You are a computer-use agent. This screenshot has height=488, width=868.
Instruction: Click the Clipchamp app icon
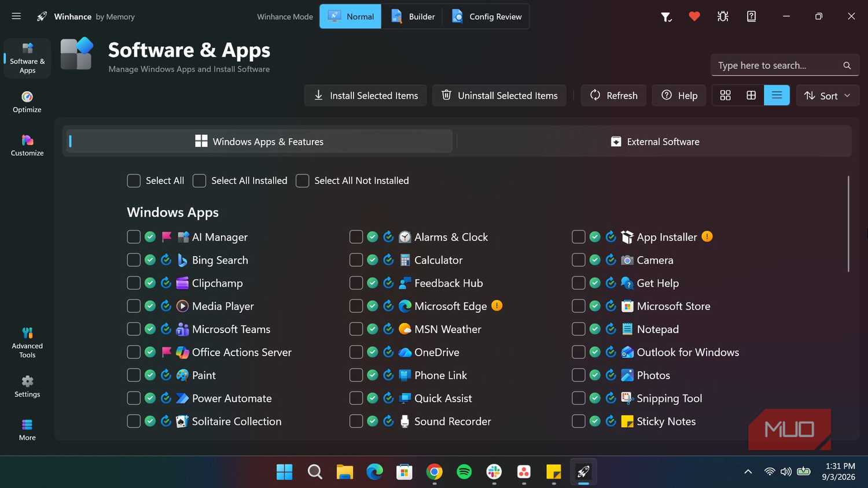pos(182,283)
